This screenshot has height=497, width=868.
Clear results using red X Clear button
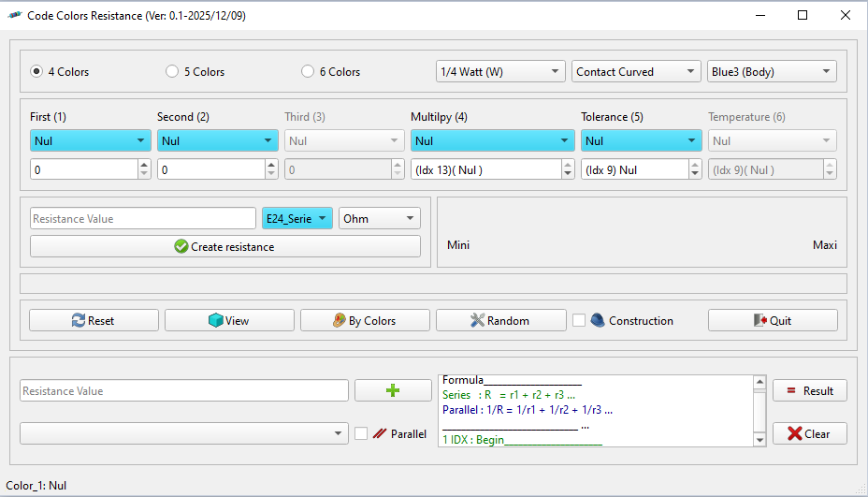809,433
